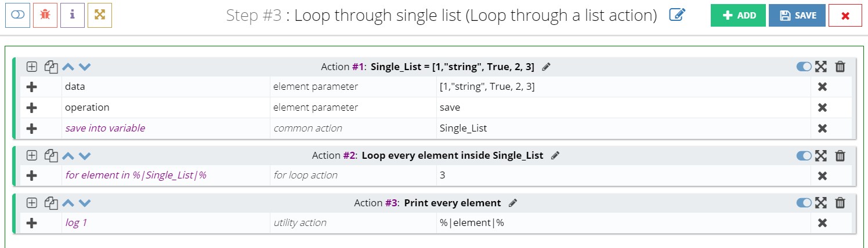Image resolution: width=868 pixels, height=248 pixels.
Task: Edit Action #2 name with pencil icon
Action: click(555, 155)
